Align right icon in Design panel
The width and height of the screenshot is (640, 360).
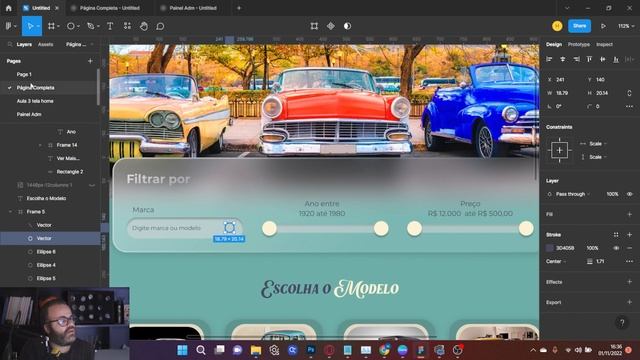pyautogui.click(x=576, y=59)
